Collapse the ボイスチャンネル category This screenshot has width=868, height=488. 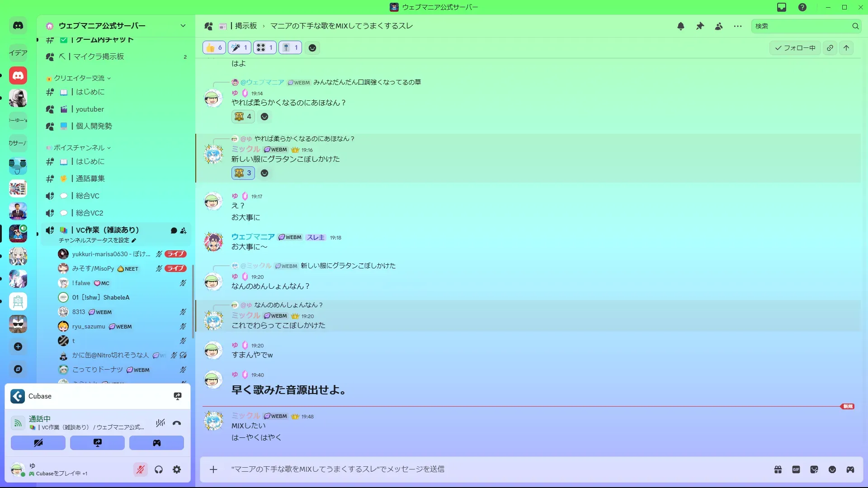click(x=79, y=148)
